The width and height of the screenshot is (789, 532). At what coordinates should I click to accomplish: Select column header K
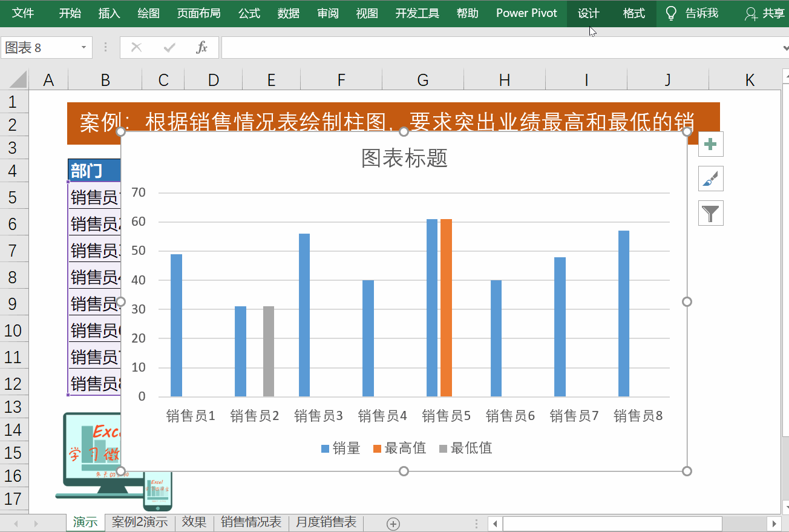pyautogui.click(x=749, y=79)
